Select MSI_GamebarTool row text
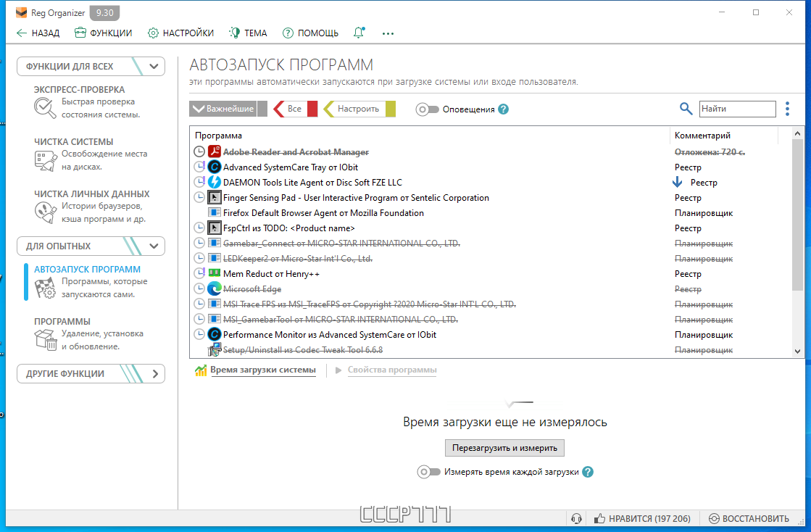This screenshot has height=532, width=811. coord(341,319)
